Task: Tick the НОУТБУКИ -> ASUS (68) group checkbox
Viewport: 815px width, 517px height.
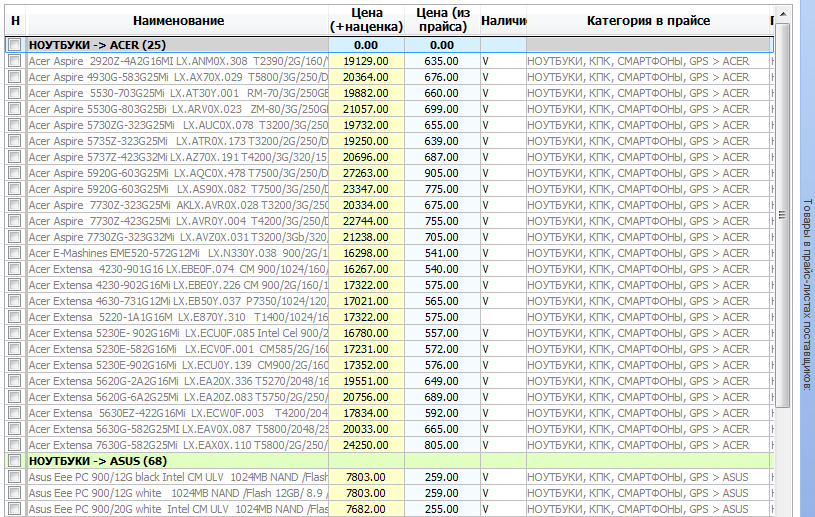Action: pos(15,461)
